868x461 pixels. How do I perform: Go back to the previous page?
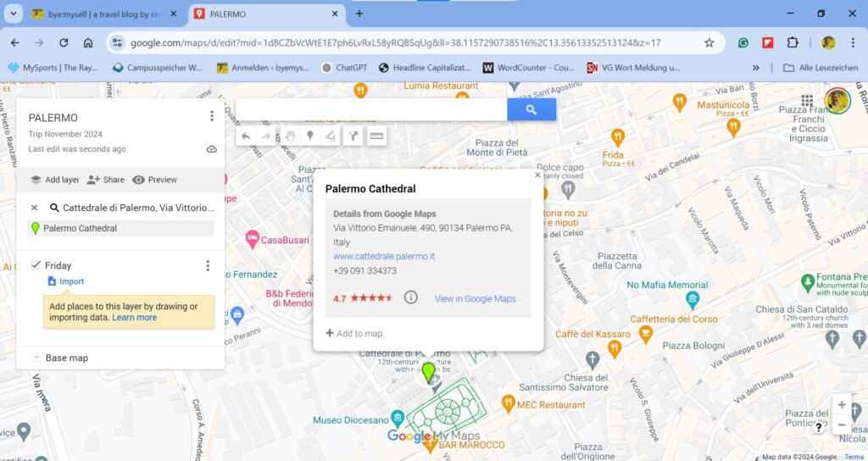(15, 42)
